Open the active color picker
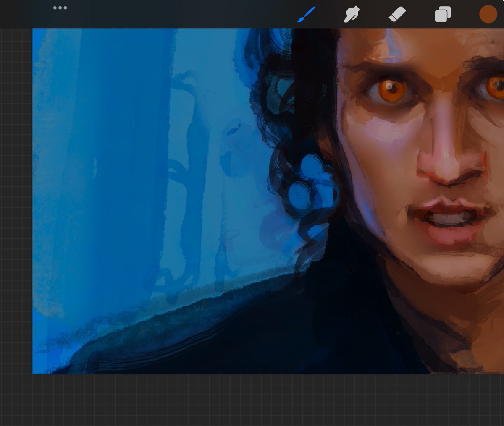The image size is (504, 426). coord(487,14)
